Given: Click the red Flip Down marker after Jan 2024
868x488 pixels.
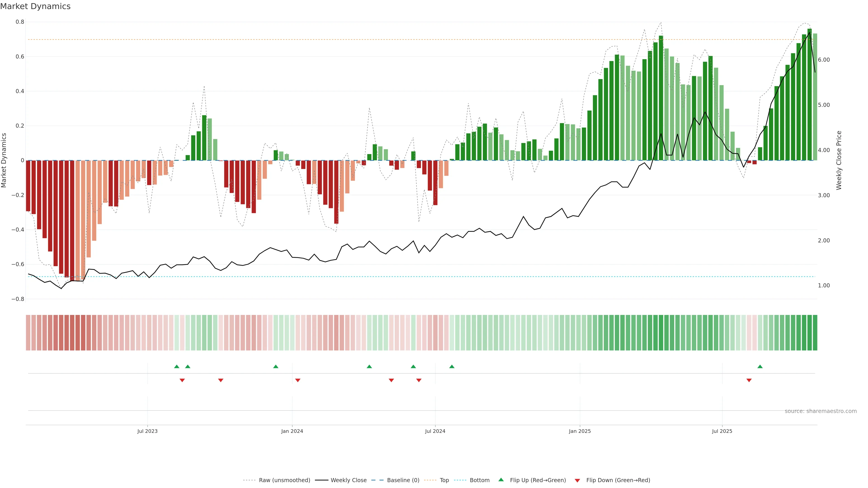Looking at the screenshot, I should (297, 380).
